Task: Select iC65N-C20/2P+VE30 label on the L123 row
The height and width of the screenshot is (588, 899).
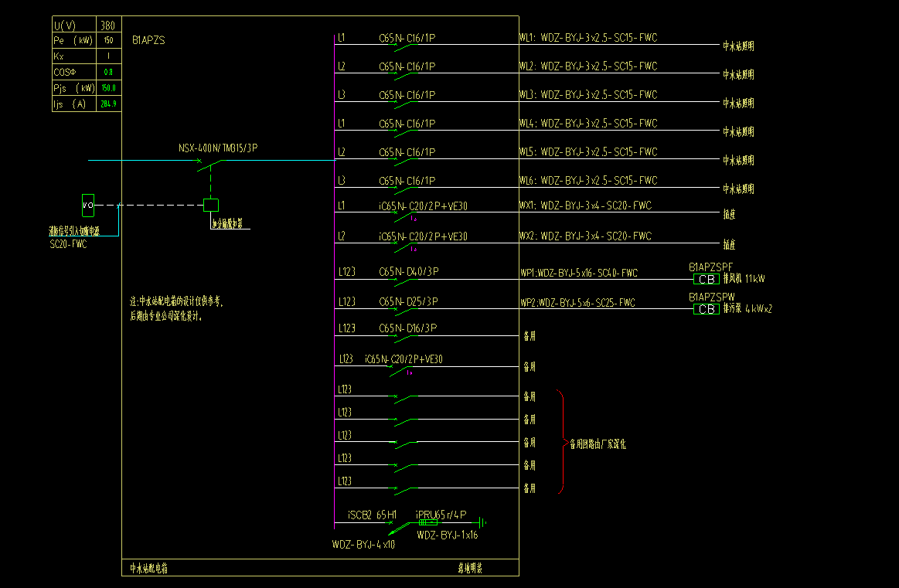Action: (404, 359)
